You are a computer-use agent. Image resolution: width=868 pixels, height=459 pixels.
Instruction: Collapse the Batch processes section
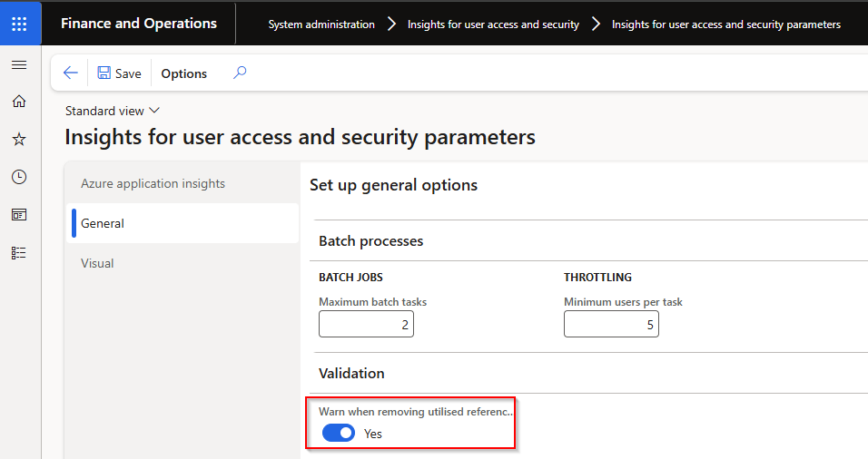point(370,241)
